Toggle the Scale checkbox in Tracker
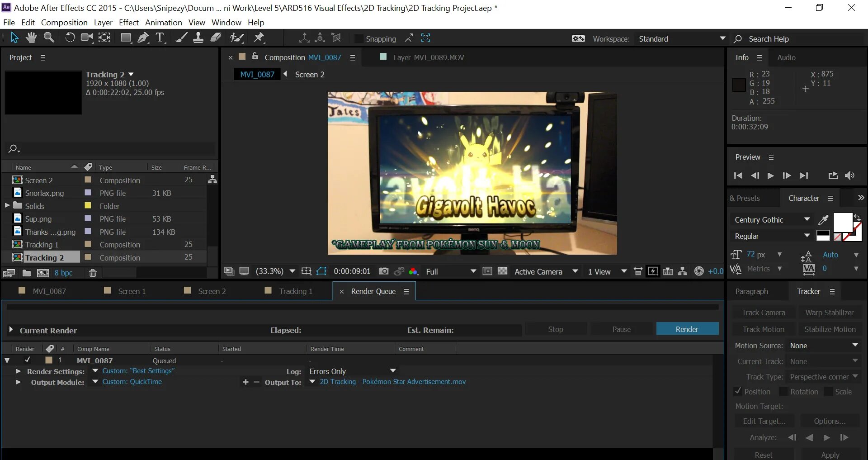This screenshot has height=460, width=868. (x=828, y=391)
